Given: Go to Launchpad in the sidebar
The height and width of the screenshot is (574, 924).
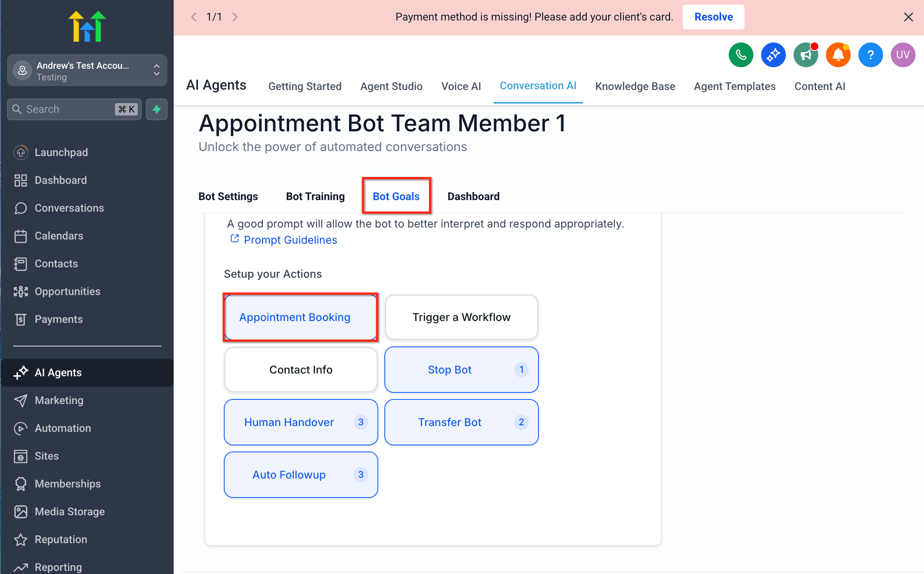Looking at the screenshot, I should pos(61,152).
